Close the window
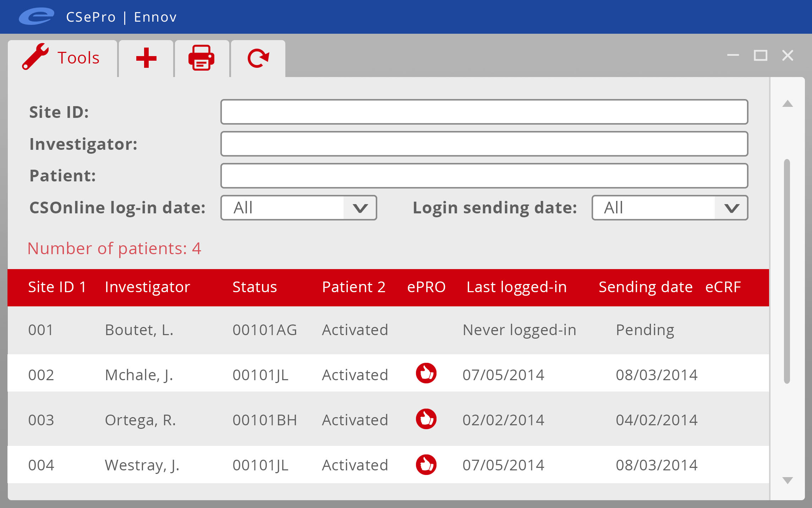812x508 pixels. (x=788, y=55)
